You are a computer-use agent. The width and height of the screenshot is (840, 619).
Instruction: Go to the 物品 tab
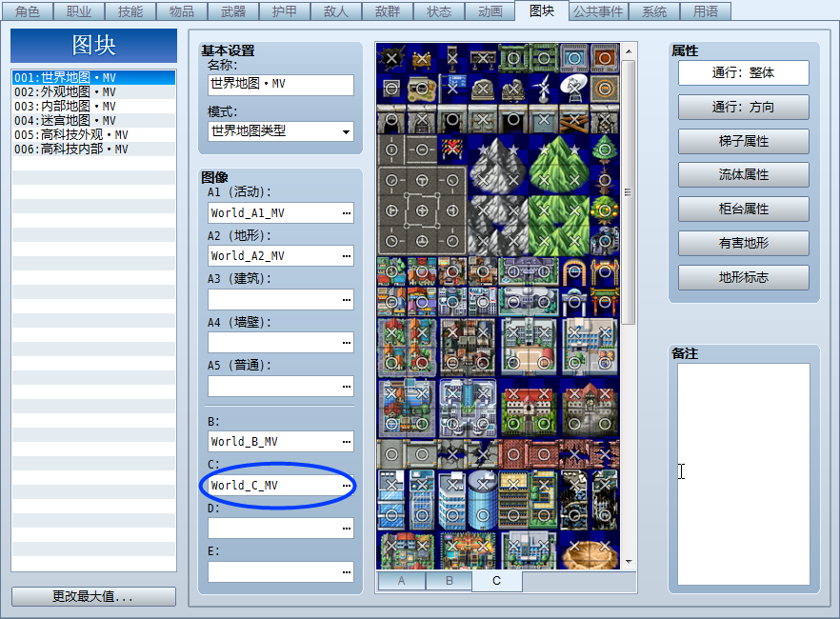coord(182,11)
